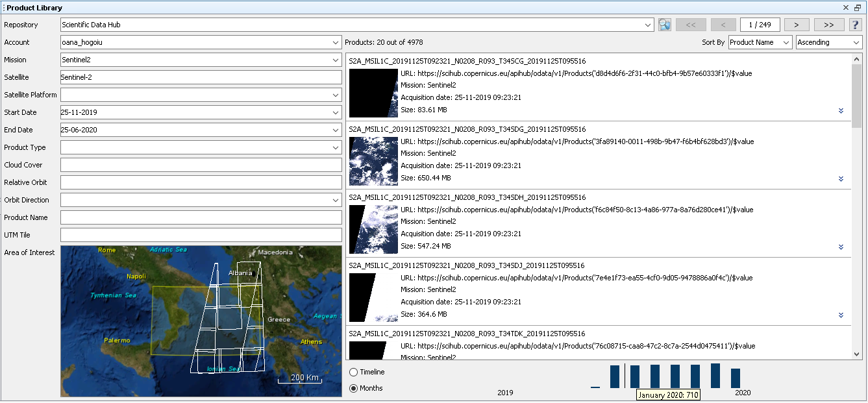Click the Product Name input field
Viewport: 868px width, 403px height.
(x=201, y=217)
